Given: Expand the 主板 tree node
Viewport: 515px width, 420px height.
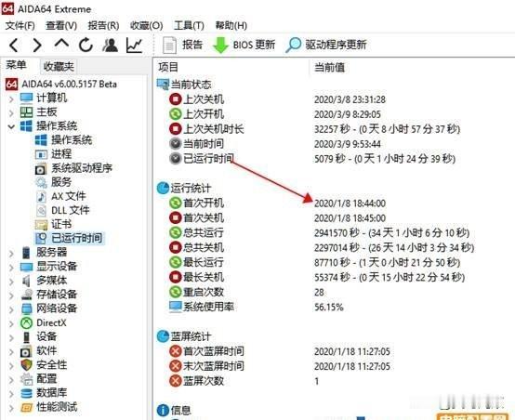Looking at the screenshot, I should 11,112.
